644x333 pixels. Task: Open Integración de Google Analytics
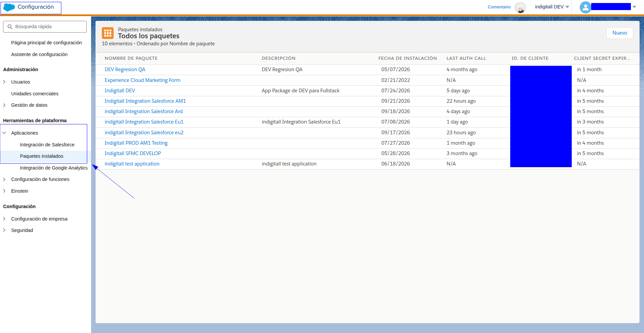click(54, 168)
